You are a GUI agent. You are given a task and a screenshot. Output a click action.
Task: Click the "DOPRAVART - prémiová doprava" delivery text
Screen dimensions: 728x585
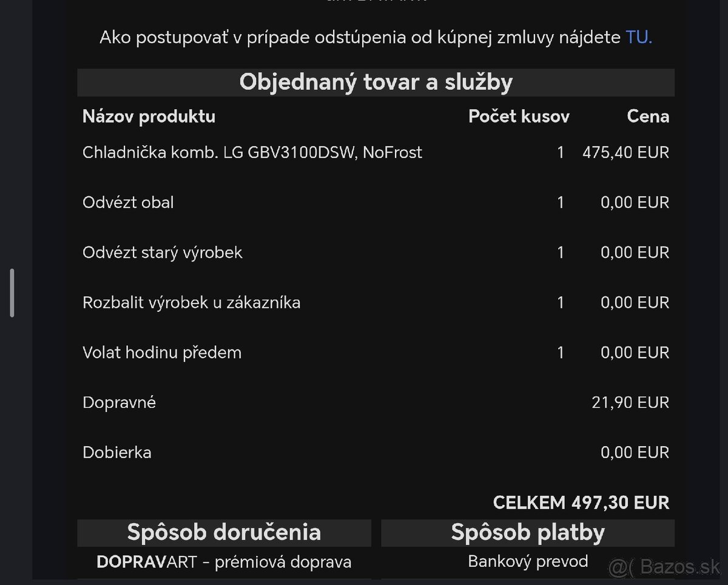(x=224, y=562)
